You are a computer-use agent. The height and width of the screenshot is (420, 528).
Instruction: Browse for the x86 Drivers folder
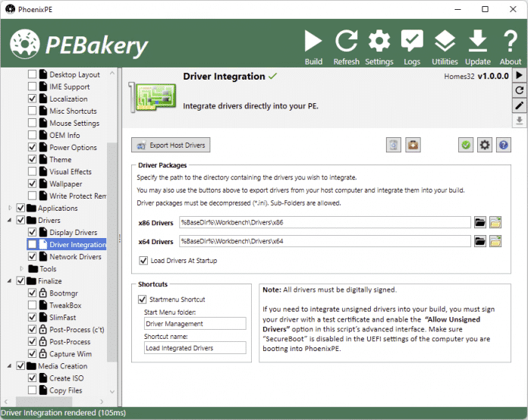point(480,222)
